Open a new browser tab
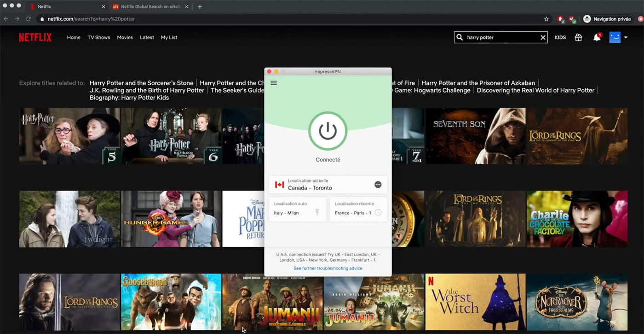The image size is (644, 334). (x=200, y=6)
